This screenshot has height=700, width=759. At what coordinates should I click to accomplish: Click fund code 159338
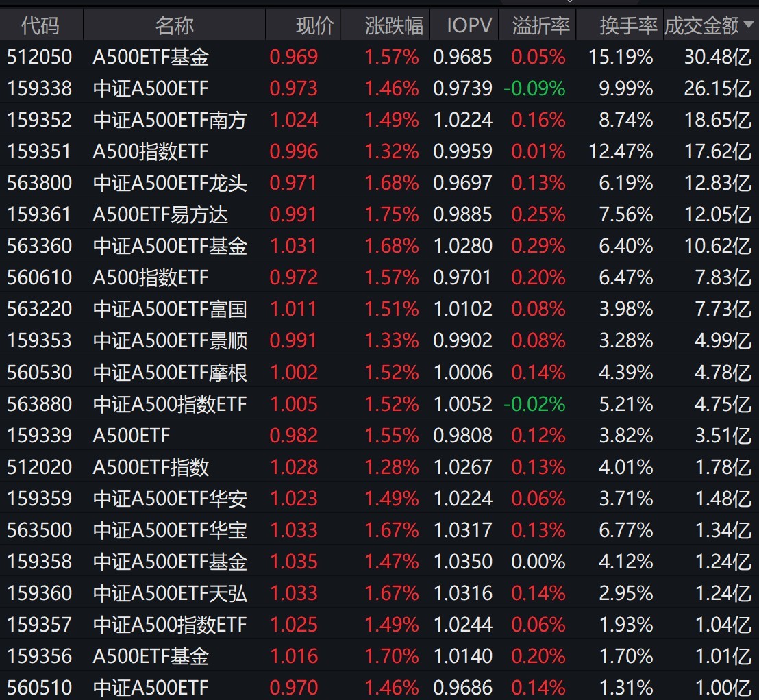(39, 88)
